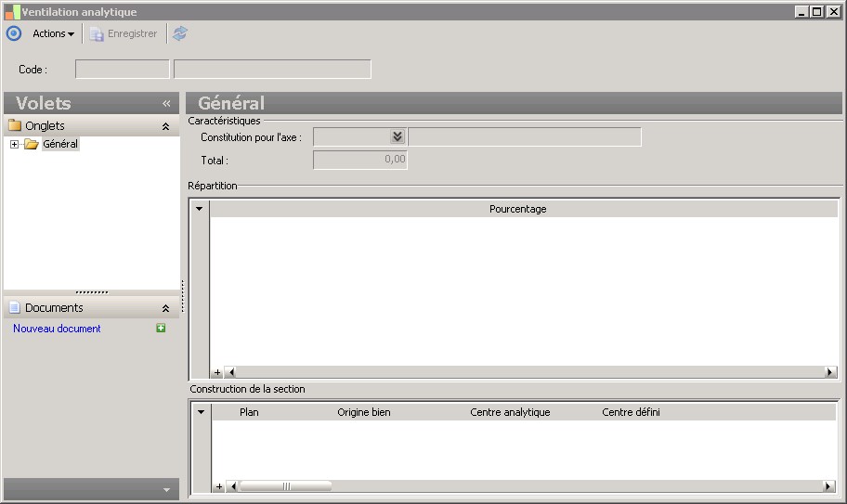Viewport: 847px width, 504px height.
Task: Open the Nouveau document link
Action: [x=57, y=328]
